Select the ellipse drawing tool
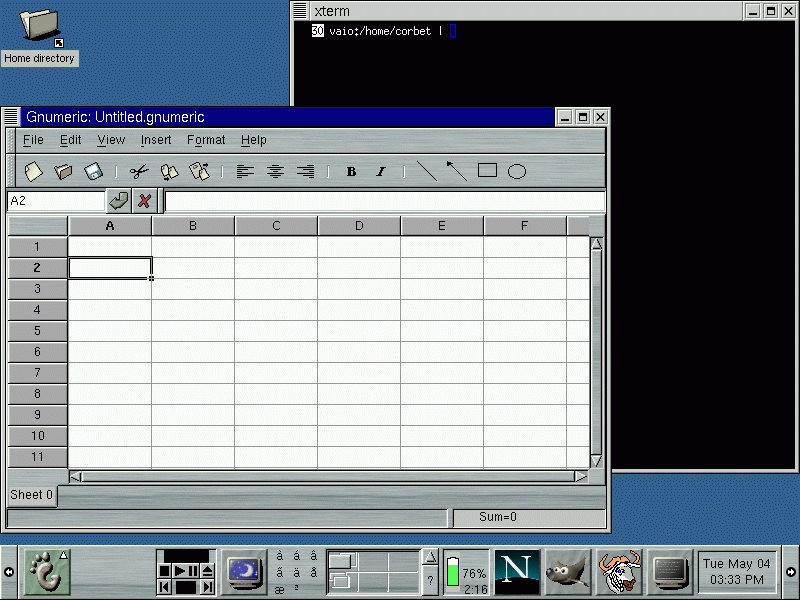The image size is (800, 600). (x=517, y=171)
